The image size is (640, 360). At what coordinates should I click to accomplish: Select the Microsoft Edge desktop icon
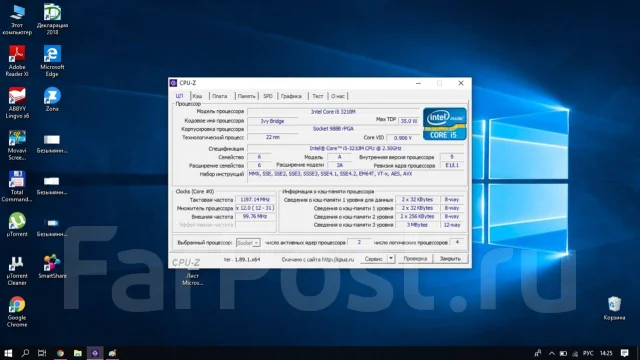tap(52, 61)
